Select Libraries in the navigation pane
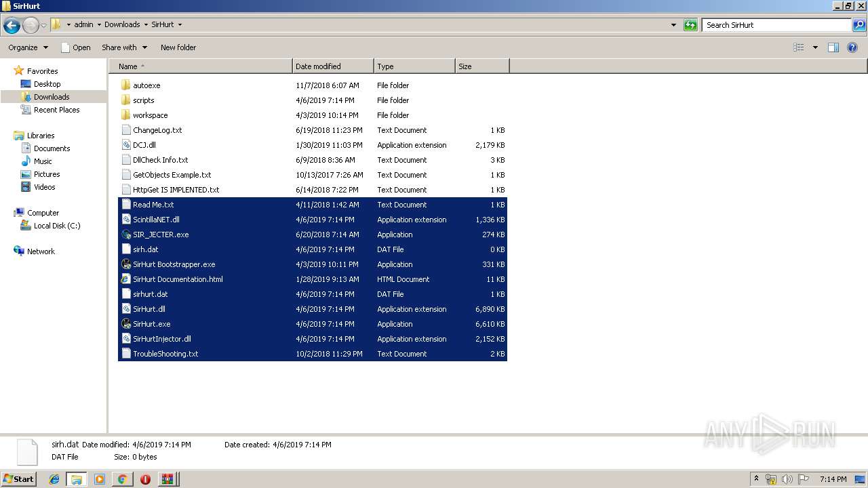This screenshot has height=488, width=868. 41,136
